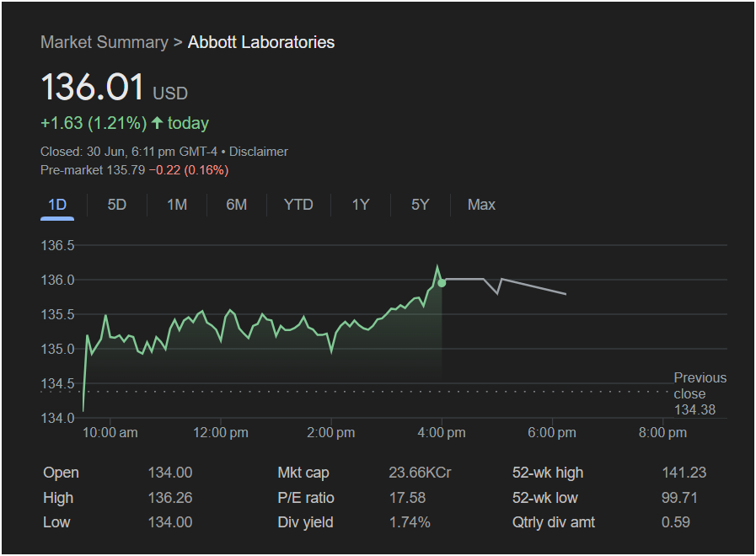Show the Max time range
The width and height of the screenshot is (756, 556).
click(481, 205)
